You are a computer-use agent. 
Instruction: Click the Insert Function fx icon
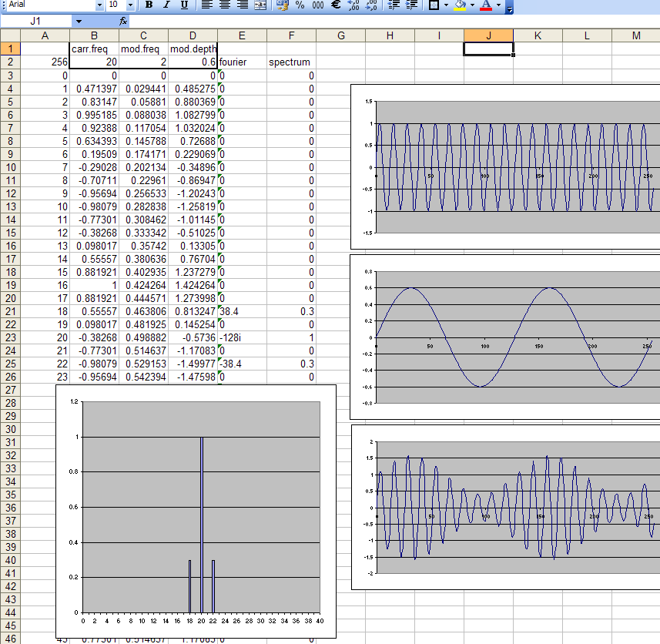point(123,21)
